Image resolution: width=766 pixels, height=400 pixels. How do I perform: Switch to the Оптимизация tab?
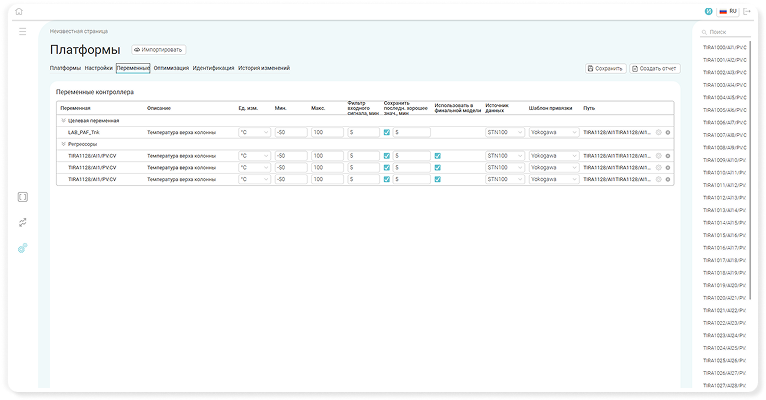pos(171,68)
